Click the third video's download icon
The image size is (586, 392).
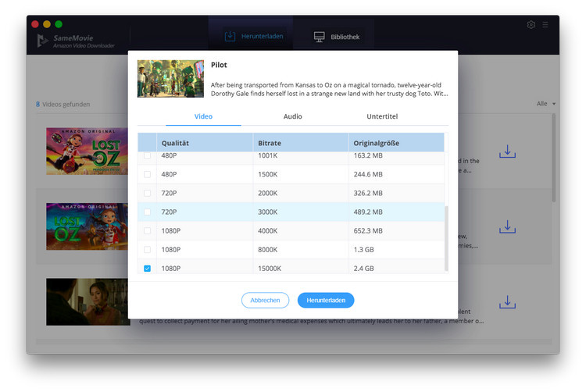click(x=507, y=302)
